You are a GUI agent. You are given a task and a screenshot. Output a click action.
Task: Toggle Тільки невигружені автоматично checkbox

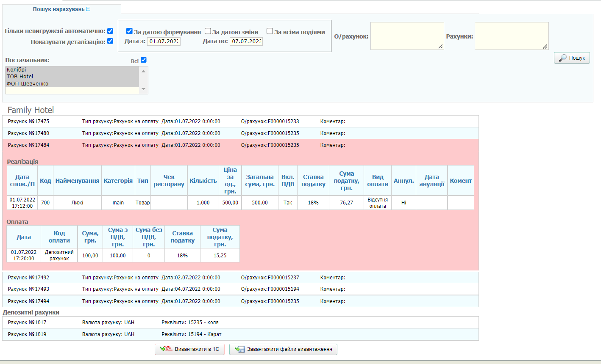[110, 31]
